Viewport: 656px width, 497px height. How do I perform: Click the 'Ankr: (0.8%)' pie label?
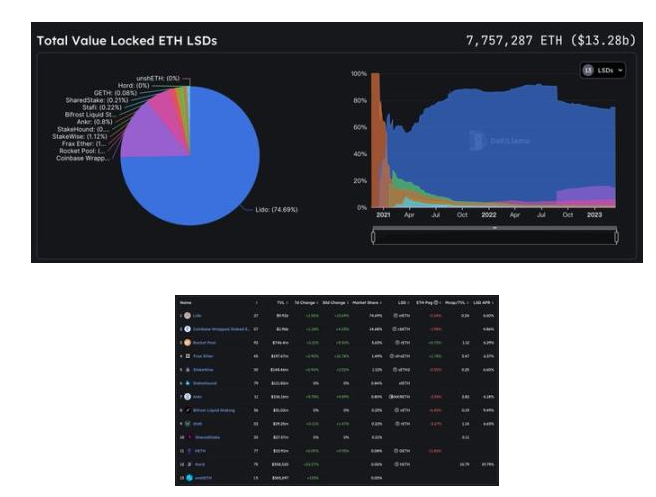95,122
